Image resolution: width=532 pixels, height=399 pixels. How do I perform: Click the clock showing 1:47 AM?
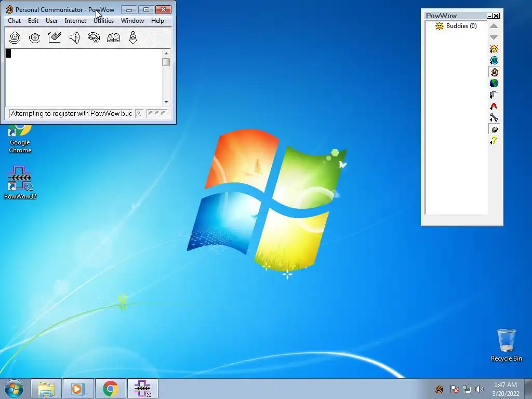pos(506,389)
